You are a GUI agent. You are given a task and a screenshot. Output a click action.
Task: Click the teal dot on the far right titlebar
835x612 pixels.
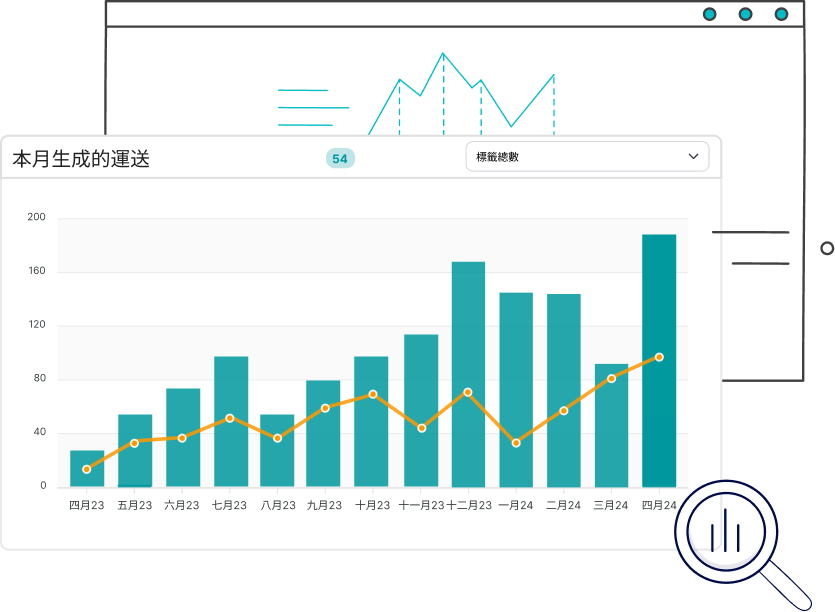tap(779, 14)
